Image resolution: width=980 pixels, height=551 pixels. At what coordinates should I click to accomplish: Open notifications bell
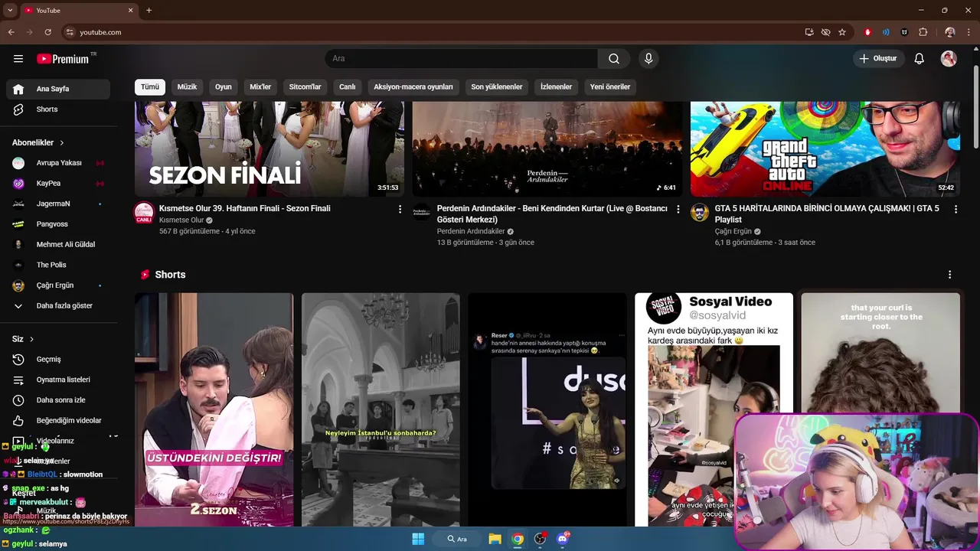pos(920,59)
